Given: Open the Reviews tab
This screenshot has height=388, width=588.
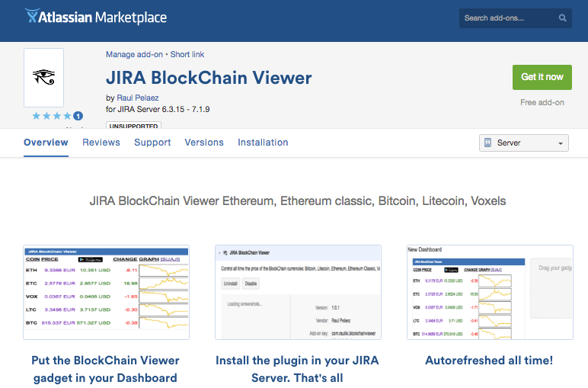Looking at the screenshot, I should click(101, 143).
